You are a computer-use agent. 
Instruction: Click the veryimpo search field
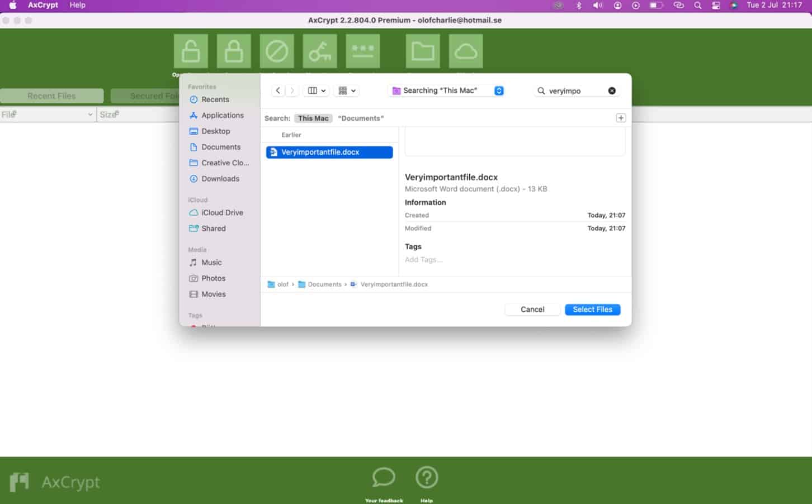[576, 91]
